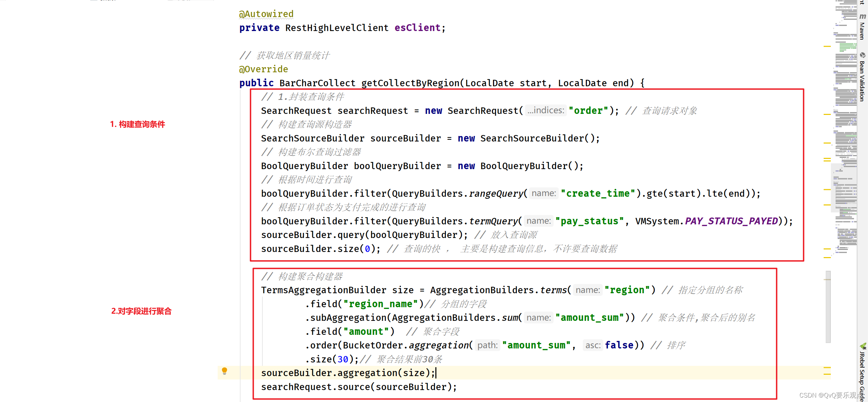The image size is (868, 402).
Task: Click the rangeQuery method call
Action: pos(496,193)
